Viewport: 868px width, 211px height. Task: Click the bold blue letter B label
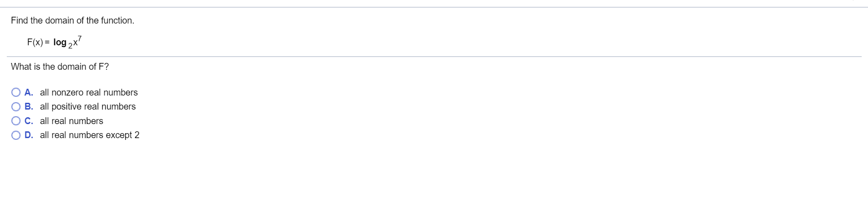(28, 106)
